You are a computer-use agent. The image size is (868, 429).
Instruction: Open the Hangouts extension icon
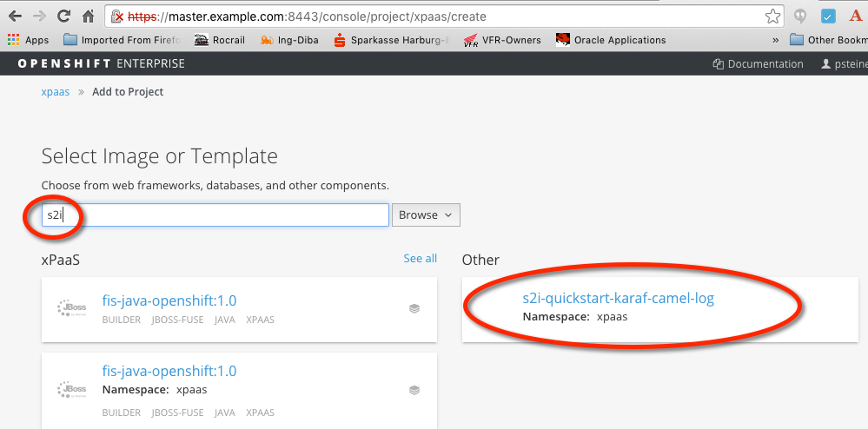800,16
